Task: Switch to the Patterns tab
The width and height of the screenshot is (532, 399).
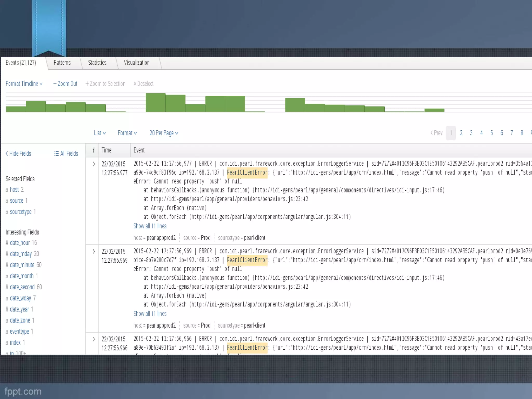Action: point(62,63)
